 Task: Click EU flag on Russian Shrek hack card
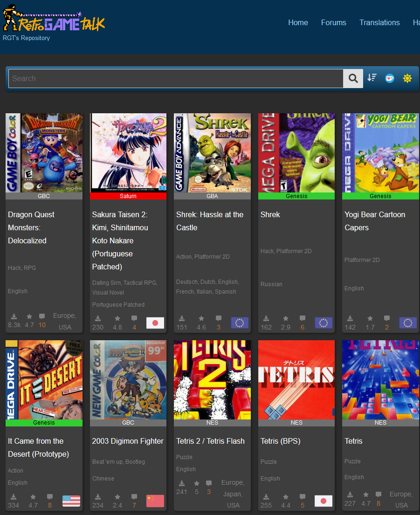(324, 323)
